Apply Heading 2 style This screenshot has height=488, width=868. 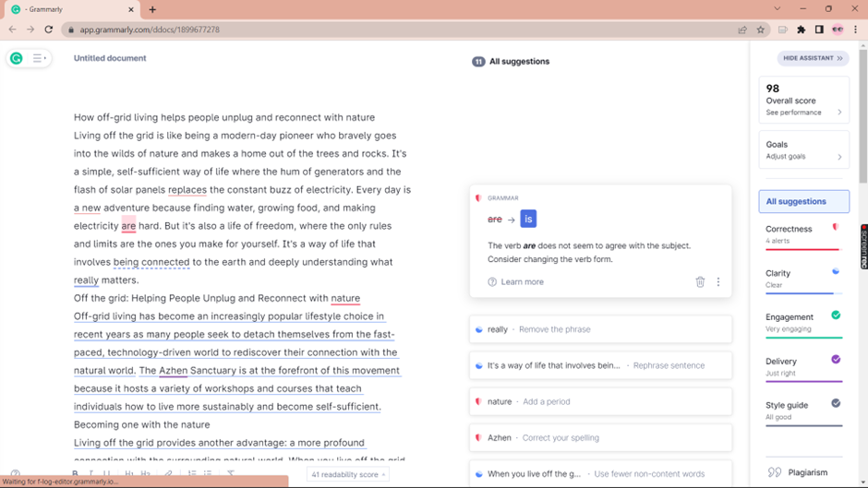click(x=146, y=473)
